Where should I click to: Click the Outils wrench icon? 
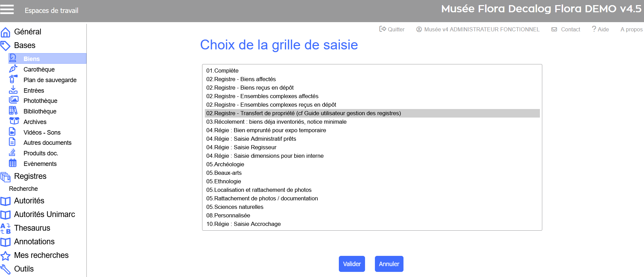(5, 269)
